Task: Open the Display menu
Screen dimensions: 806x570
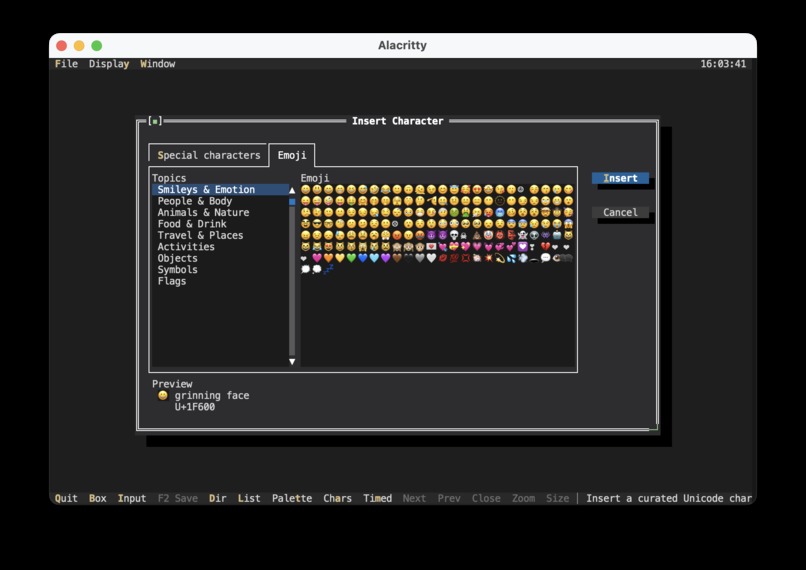Action: (x=109, y=64)
